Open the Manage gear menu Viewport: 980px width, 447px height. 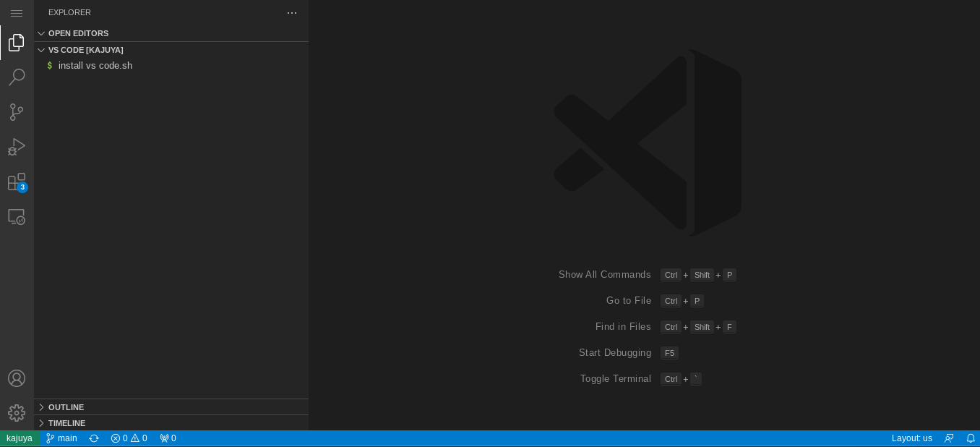pos(17,413)
